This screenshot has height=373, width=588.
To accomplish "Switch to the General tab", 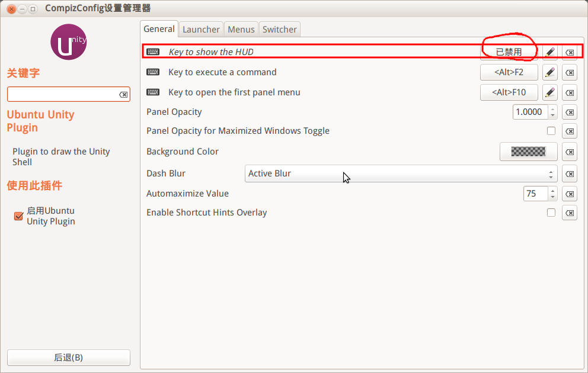I will 159,29.
